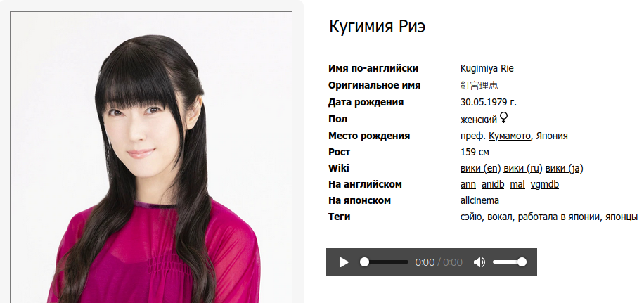Open the mal link
Image resolution: width=644 pixels, height=303 pixels.
tap(517, 184)
